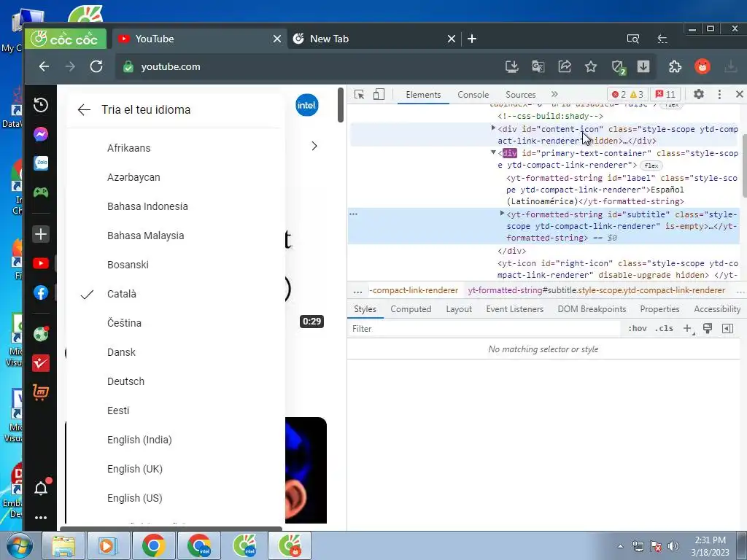747x560 pixels.
Task: Share this page using the share icon
Action: pyautogui.click(x=565, y=66)
